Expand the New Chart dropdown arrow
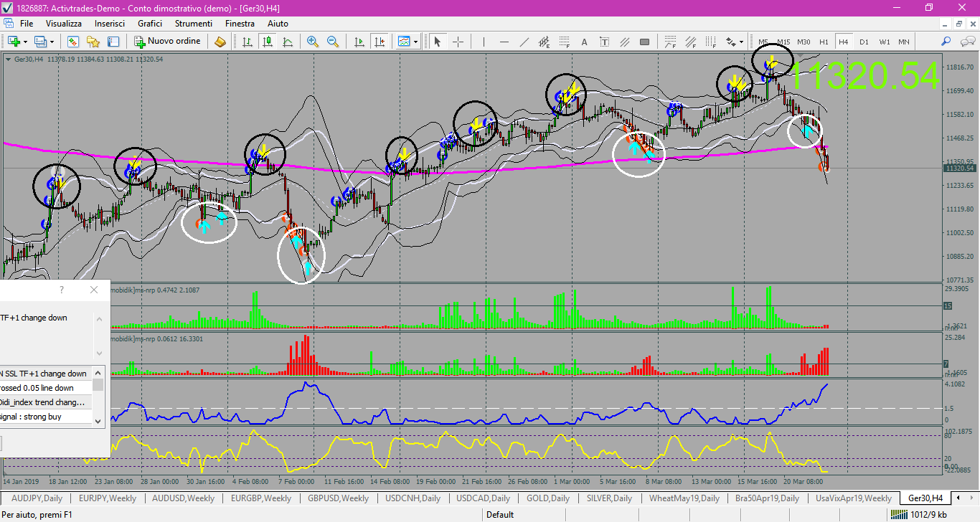Image resolution: width=980 pixels, height=522 pixels. 26,42
